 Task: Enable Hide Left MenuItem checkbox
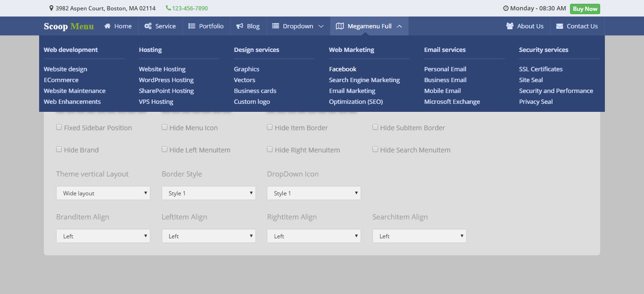point(165,149)
